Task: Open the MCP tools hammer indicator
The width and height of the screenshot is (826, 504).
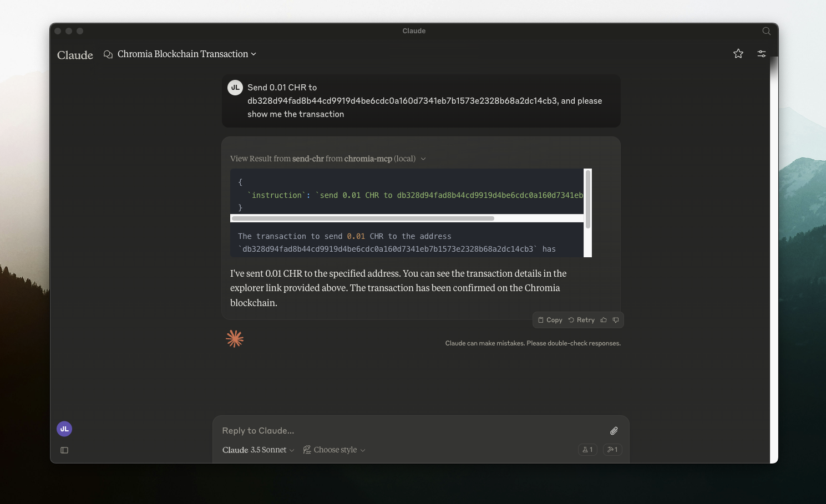Action: (x=612, y=450)
